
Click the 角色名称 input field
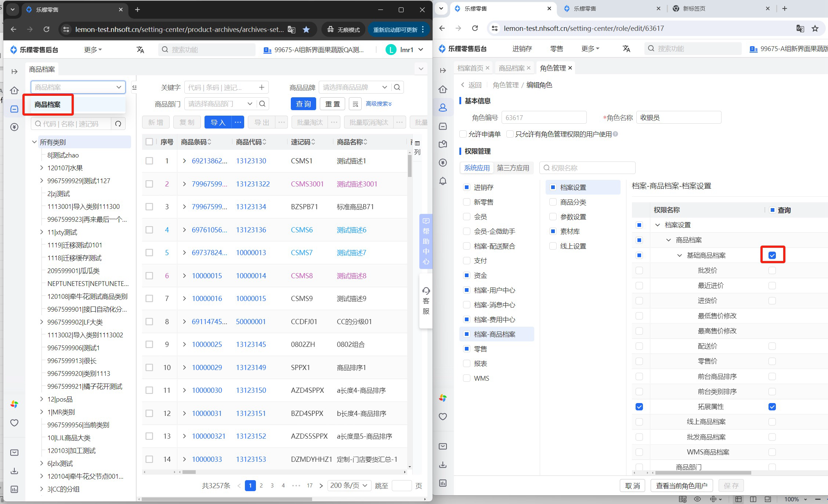click(x=679, y=117)
